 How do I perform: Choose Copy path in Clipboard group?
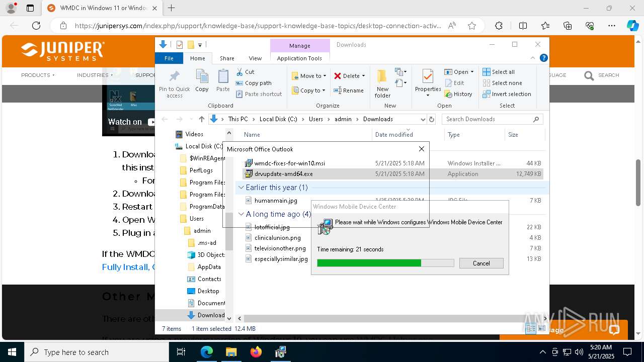pos(254,83)
